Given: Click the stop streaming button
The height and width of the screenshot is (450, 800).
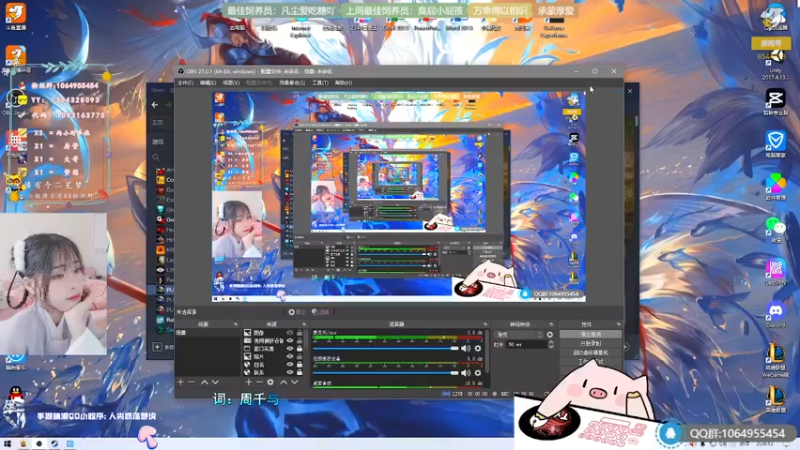Looking at the screenshot, I should click(x=590, y=334).
